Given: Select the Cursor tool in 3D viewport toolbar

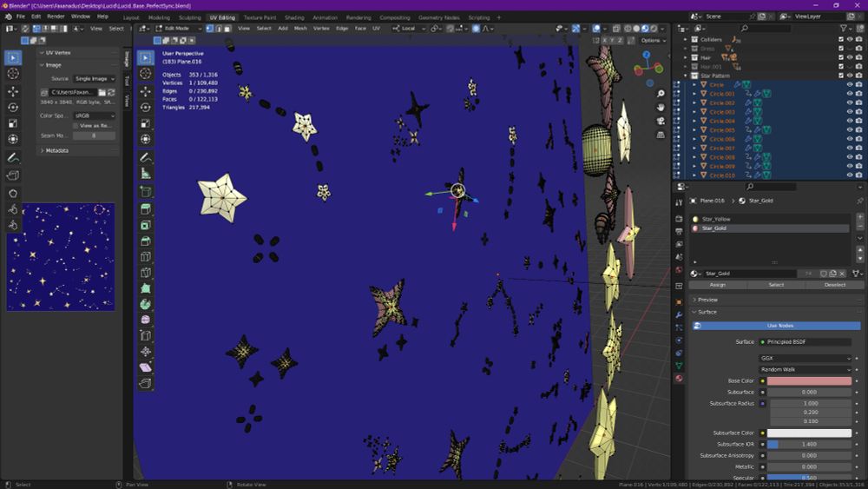Looking at the screenshot, I should tap(146, 73).
